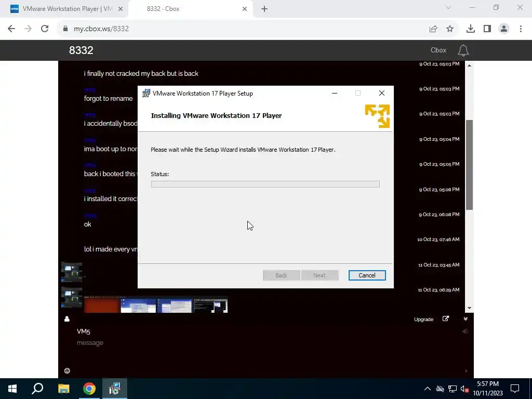Click the avatar beside the 06:29 AM message
This screenshot has height=399, width=532.
point(72,297)
